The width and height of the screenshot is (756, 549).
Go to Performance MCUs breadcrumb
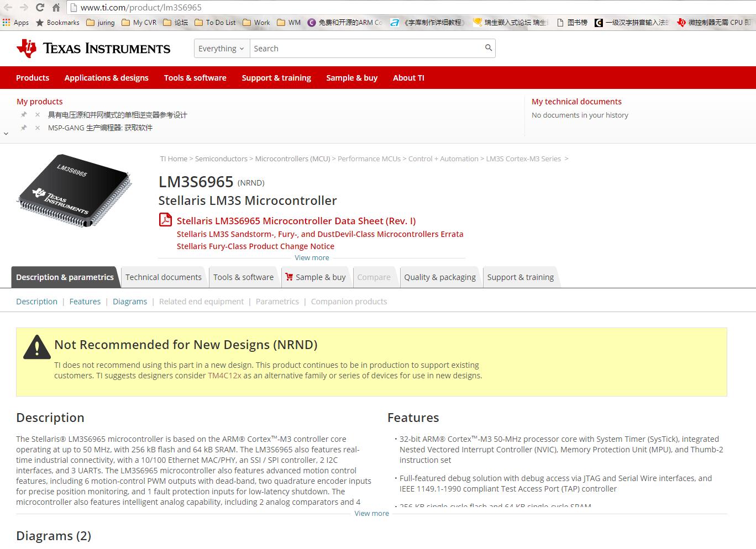click(369, 159)
